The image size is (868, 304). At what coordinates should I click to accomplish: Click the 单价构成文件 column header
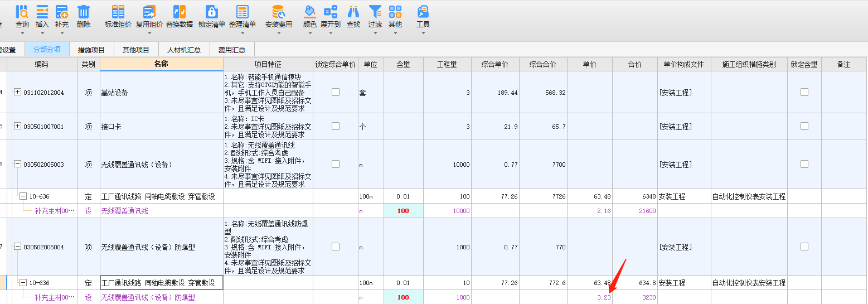point(684,64)
